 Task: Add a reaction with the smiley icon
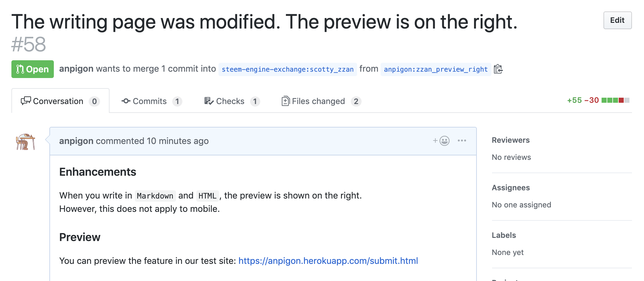tap(441, 140)
